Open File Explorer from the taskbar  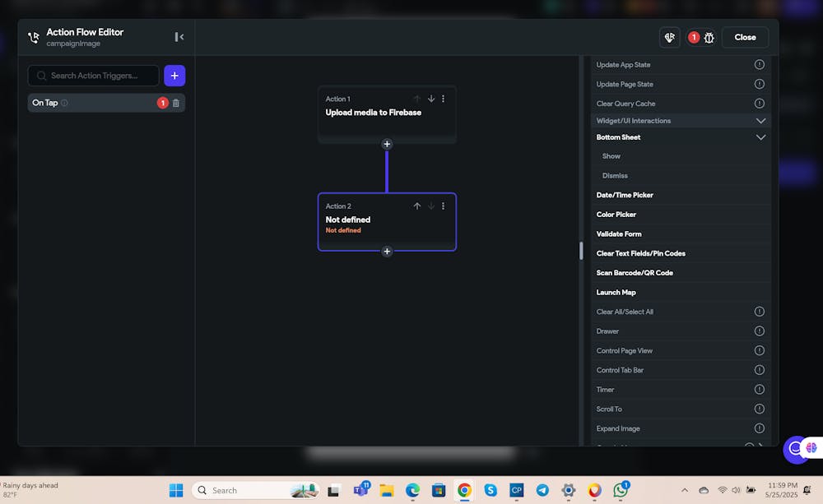tap(386, 490)
